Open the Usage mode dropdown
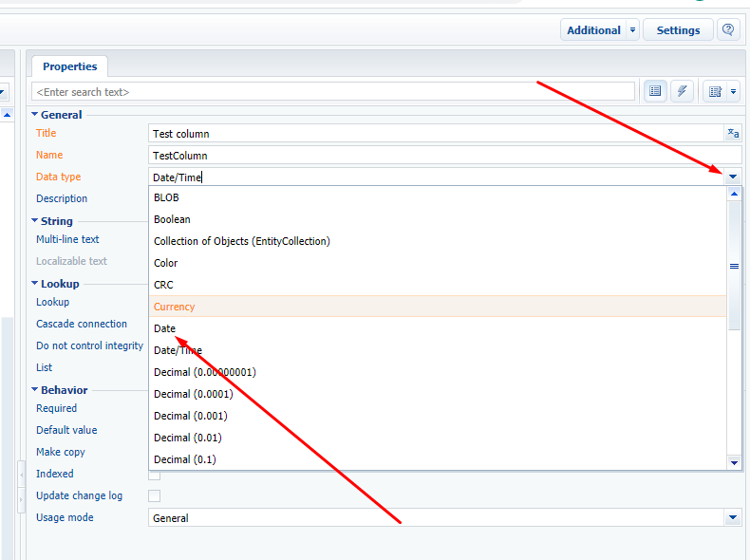This screenshot has width=750, height=560. click(x=733, y=517)
